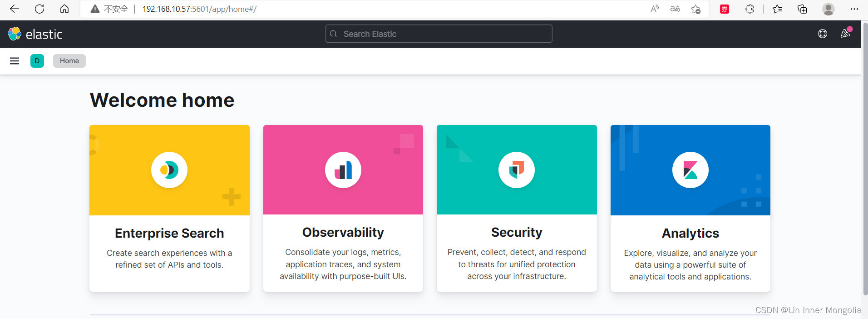Open the Observability card icon
868x319 pixels.
(343, 170)
